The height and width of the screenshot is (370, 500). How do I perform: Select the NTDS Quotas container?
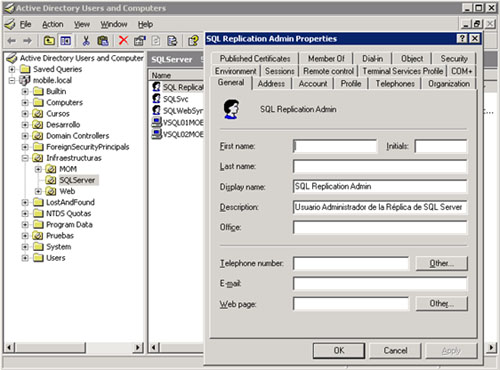pyautogui.click(x=68, y=213)
